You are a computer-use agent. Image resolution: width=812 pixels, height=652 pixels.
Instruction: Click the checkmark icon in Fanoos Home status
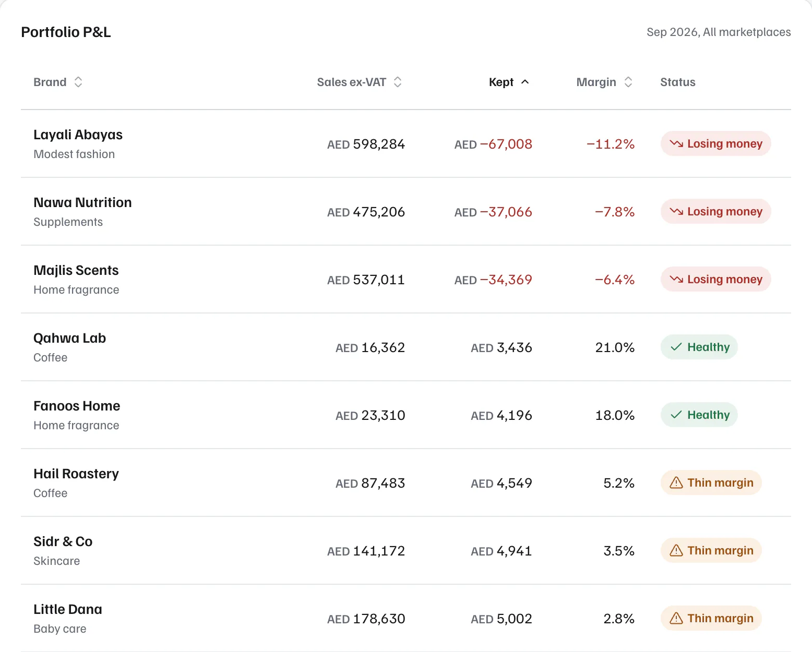(676, 415)
